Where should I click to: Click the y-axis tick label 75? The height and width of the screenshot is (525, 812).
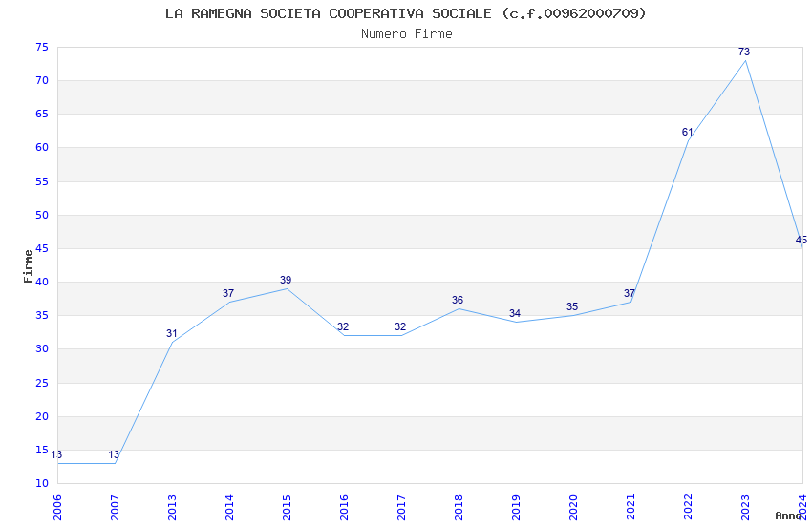pyautogui.click(x=42, y=47)
